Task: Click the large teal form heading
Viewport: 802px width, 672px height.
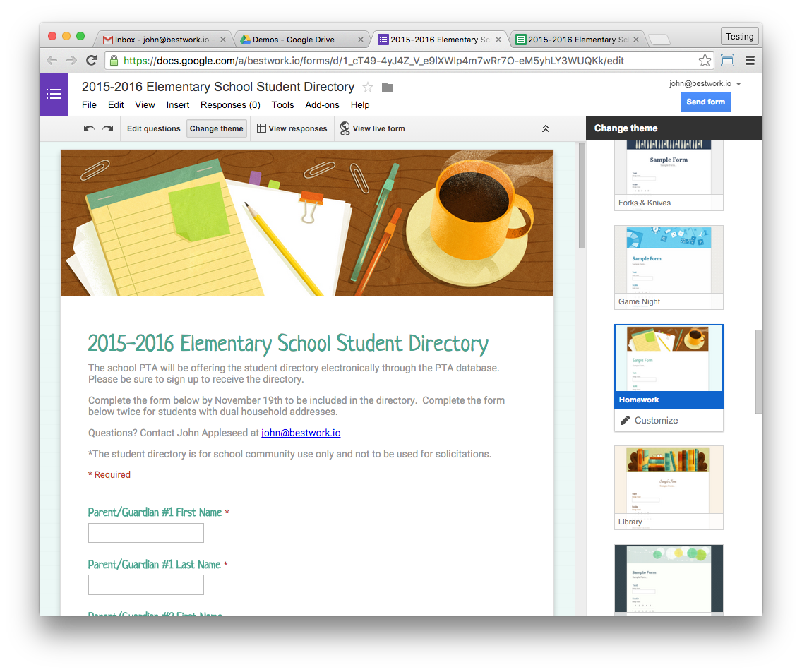Action: point(288,344)
